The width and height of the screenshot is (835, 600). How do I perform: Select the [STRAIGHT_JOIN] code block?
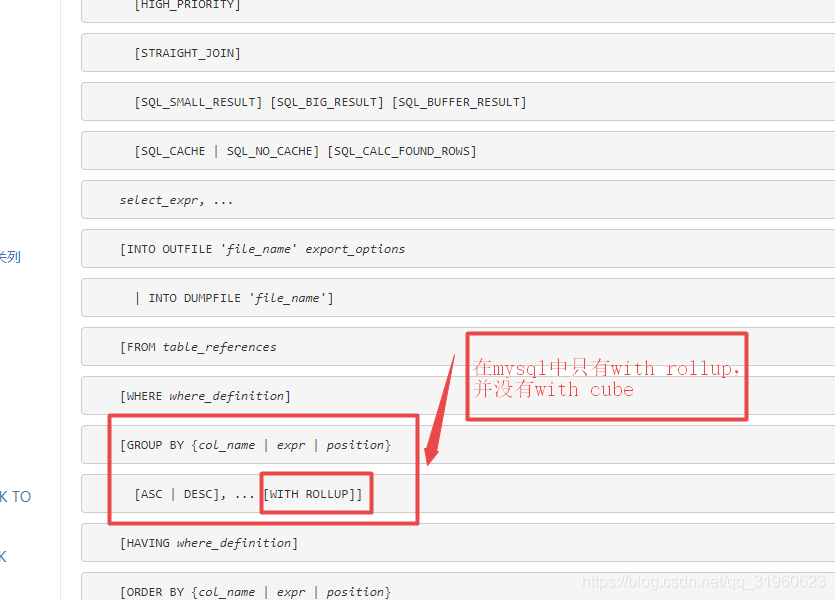point(187,53)
